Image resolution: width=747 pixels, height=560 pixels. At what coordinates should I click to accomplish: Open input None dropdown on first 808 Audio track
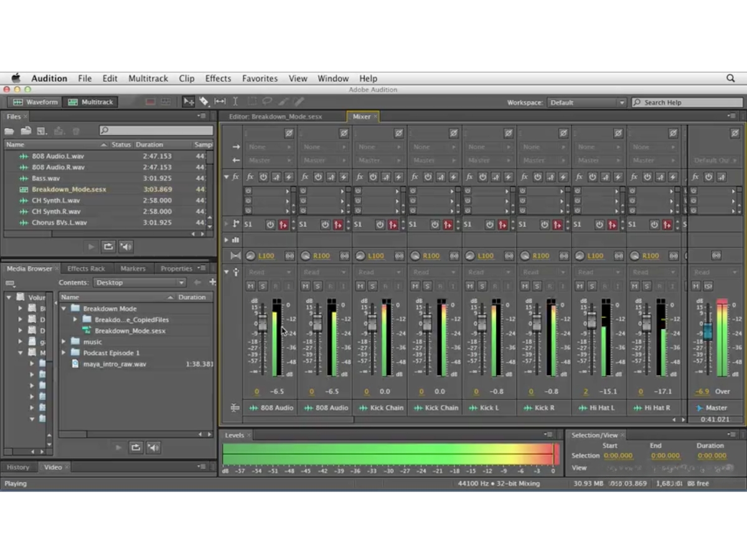pos(269,147)
